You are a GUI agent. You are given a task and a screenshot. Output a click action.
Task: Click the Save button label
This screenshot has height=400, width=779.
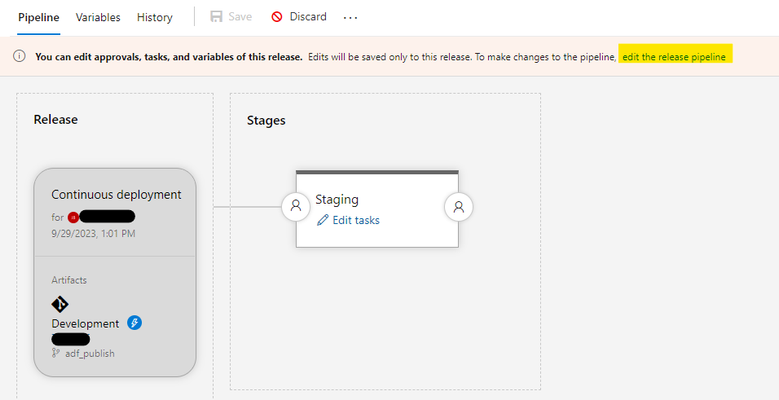[240, 17]
